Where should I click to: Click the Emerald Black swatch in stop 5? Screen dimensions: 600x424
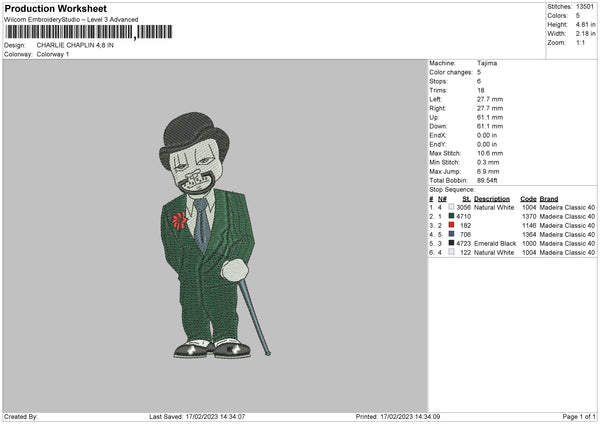451,243
